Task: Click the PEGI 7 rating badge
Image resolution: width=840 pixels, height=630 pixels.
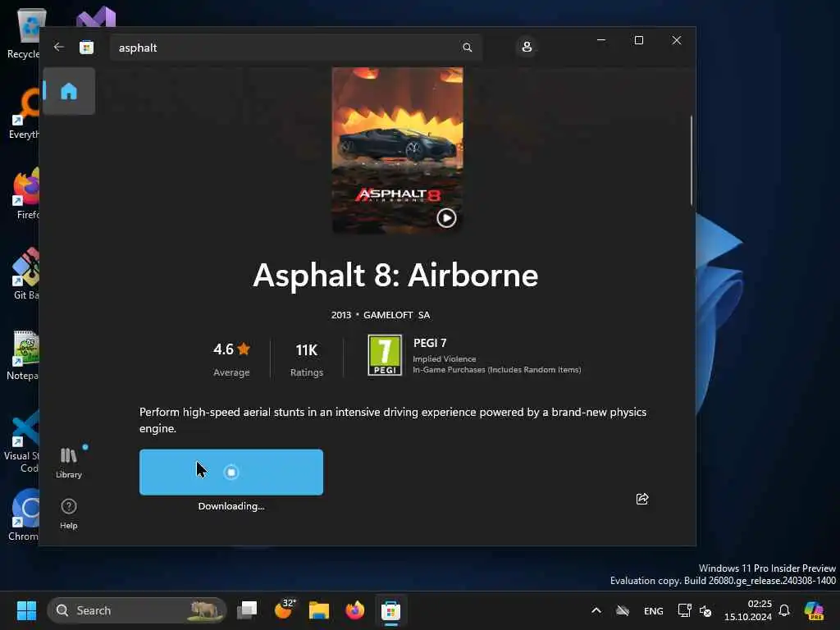Action: coord(385,355)
